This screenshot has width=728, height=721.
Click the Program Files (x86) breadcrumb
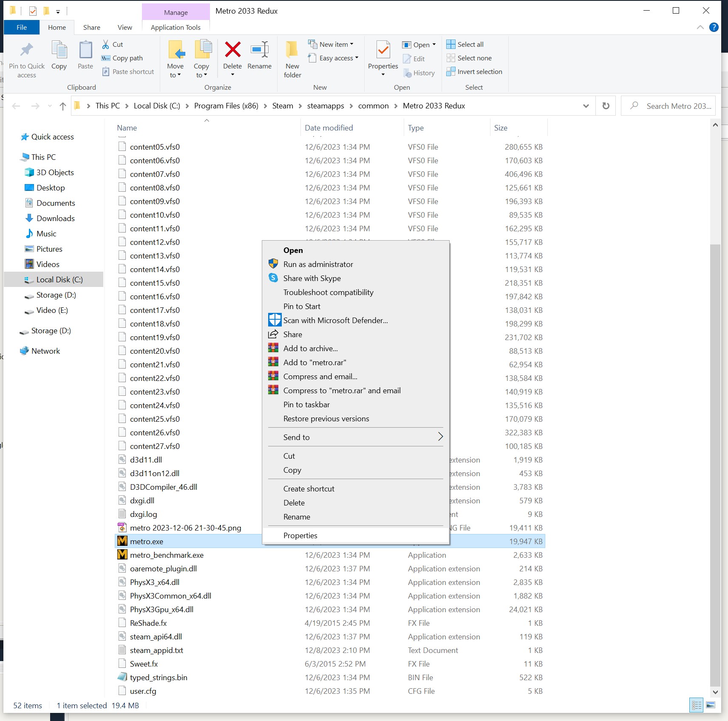click(226, 106)
